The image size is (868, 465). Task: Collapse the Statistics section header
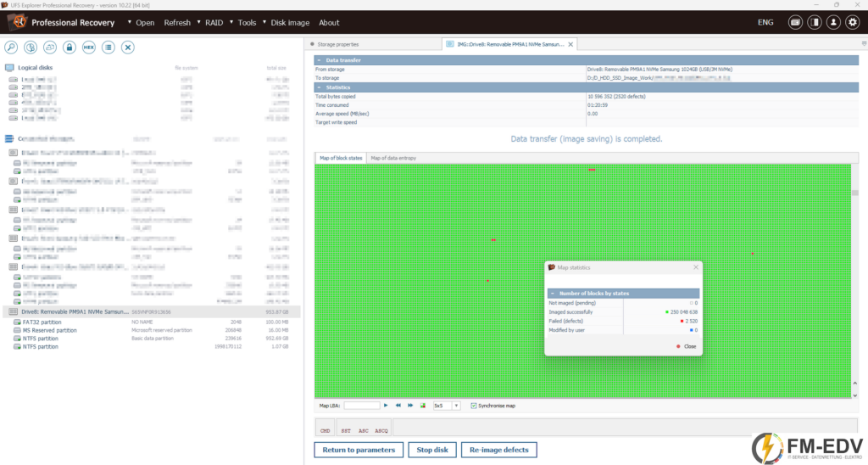click(319, 87)
